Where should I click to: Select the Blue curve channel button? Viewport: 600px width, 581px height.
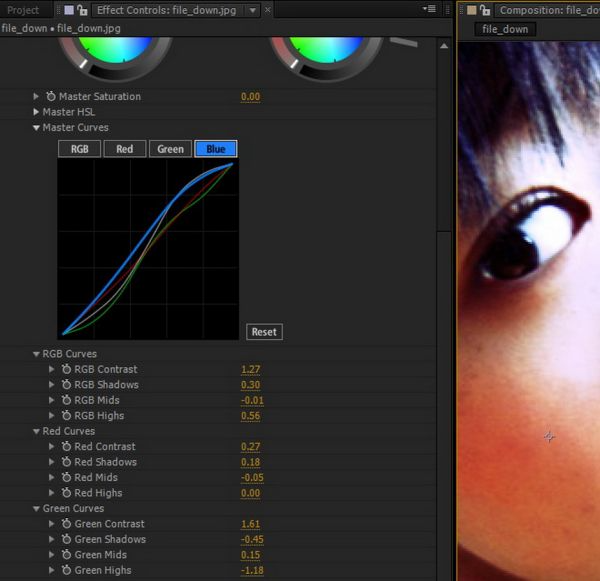click(x=215, y=149)
